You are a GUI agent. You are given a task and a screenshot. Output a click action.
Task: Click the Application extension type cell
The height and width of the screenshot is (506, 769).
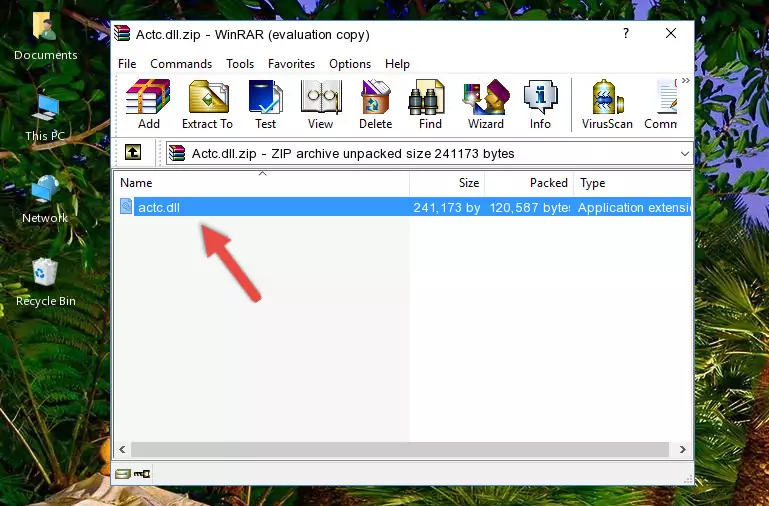[634, 207]
